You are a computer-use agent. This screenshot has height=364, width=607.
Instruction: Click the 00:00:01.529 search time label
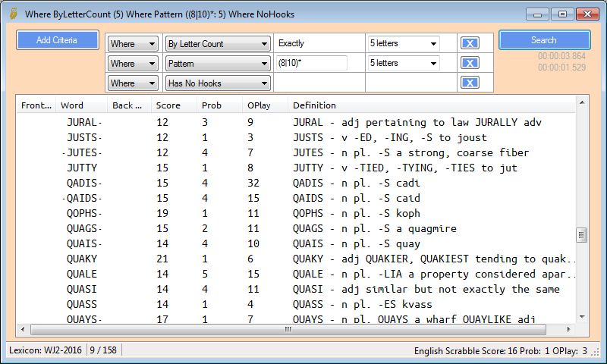561,67
